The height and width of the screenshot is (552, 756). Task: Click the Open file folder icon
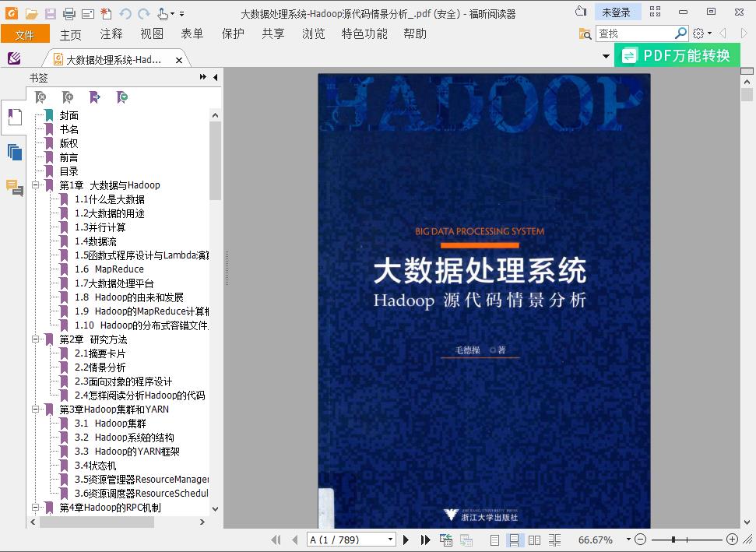tap(31, 13)
